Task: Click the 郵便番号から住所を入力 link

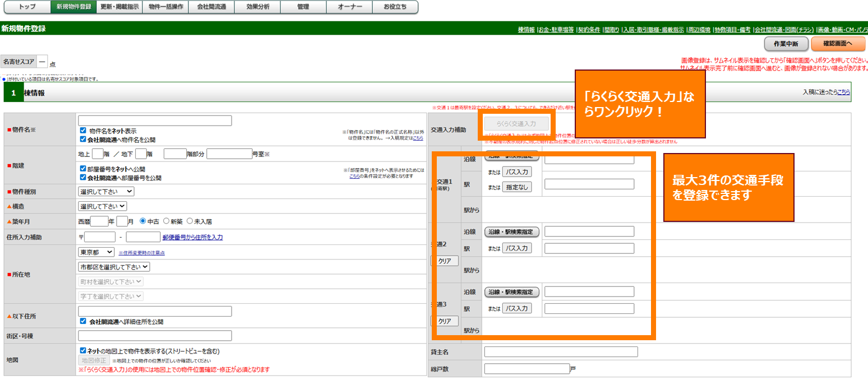Action: (192, 237)
